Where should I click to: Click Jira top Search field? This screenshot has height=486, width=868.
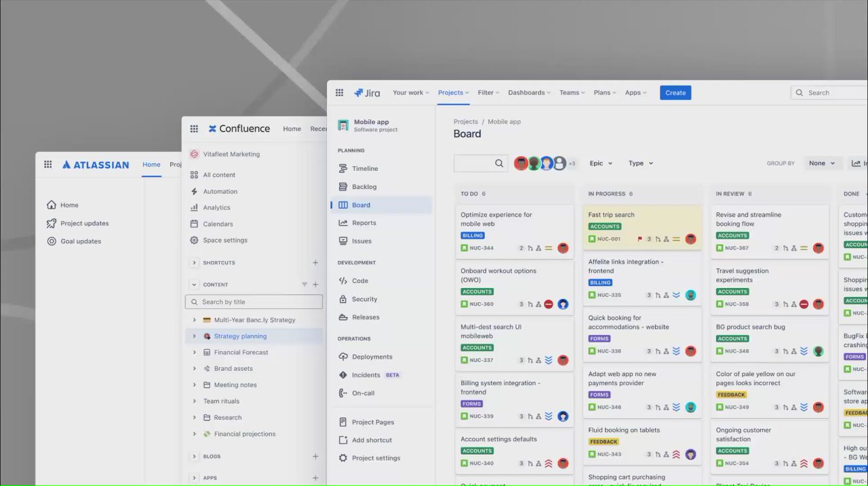tap(829, 93)
